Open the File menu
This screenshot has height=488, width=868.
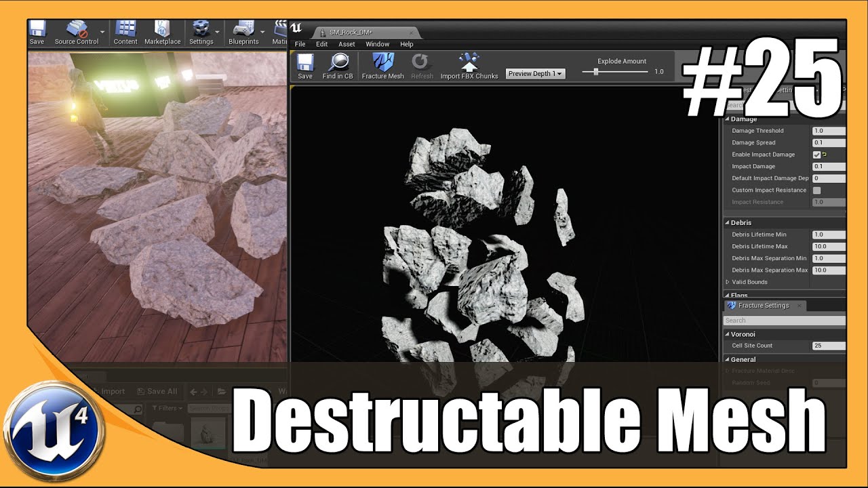300,44
